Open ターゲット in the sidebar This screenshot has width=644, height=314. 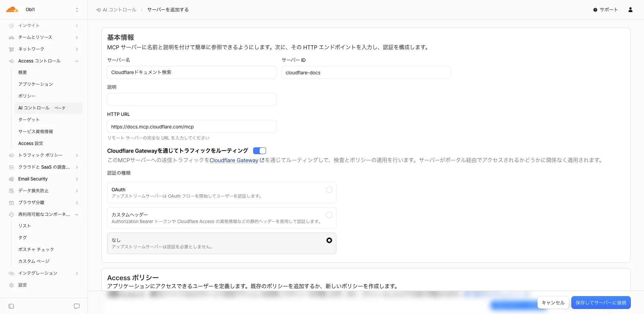point(29,120)
